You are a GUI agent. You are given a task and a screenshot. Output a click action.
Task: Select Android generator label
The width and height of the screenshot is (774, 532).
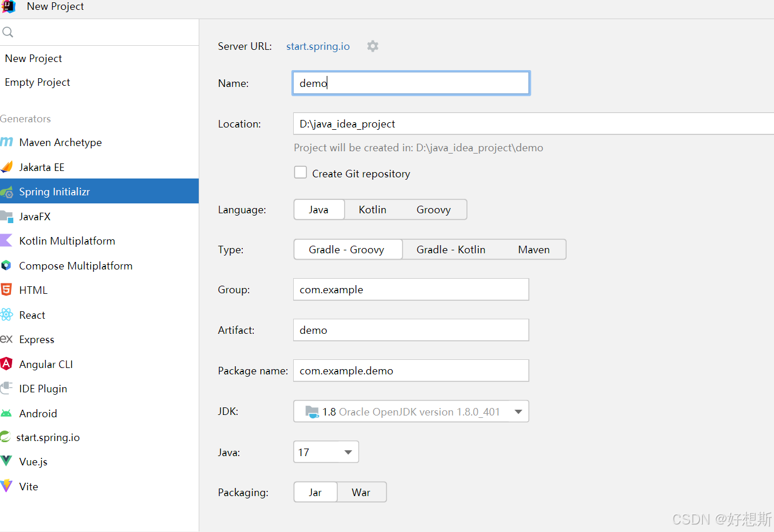click(x=38, y=414)
